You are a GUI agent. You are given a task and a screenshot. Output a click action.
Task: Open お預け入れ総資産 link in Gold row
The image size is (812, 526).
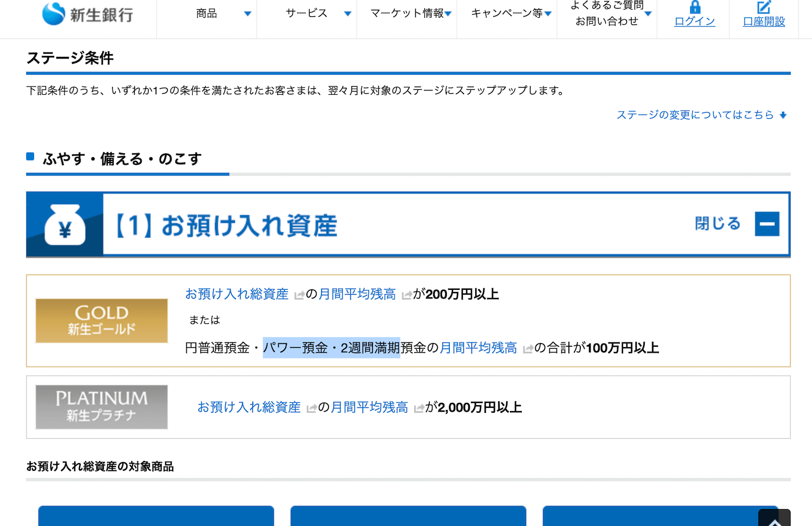[x=237, y=294]
